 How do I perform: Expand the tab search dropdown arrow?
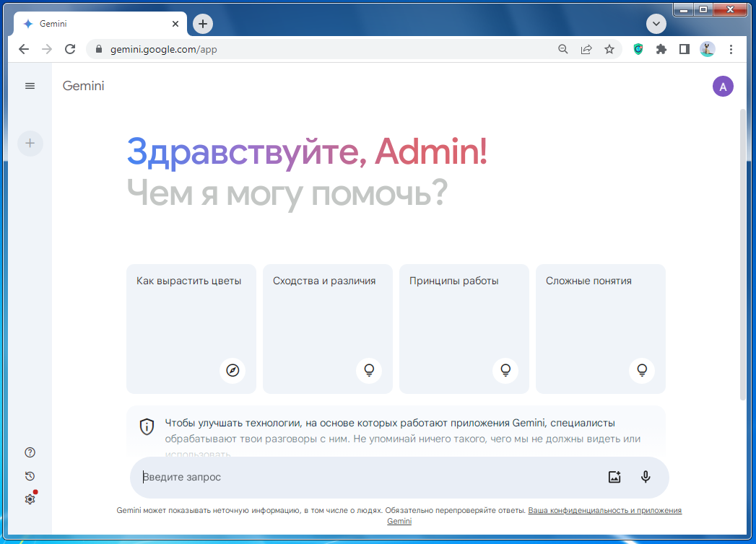coord(656,24)
